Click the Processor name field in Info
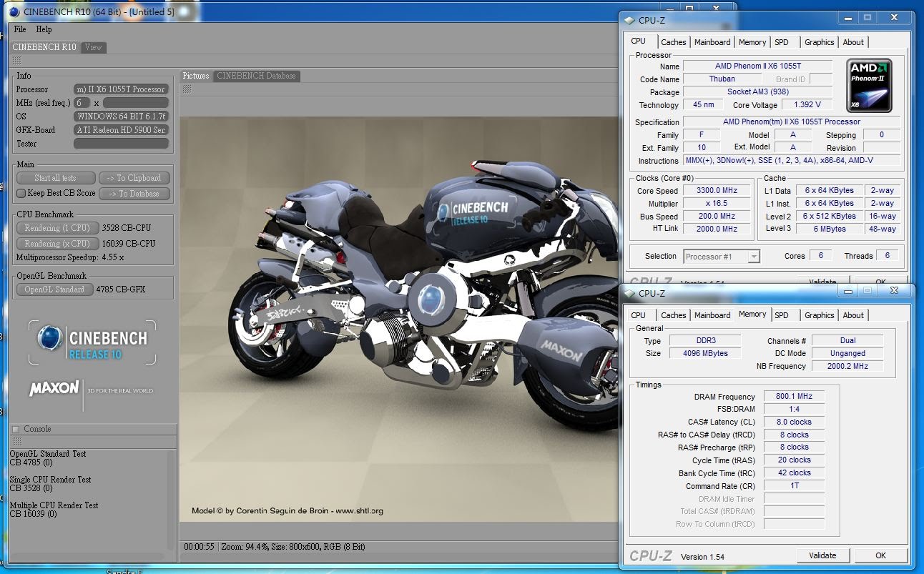Viewport: 924px width, 574px height. (121, 89)
